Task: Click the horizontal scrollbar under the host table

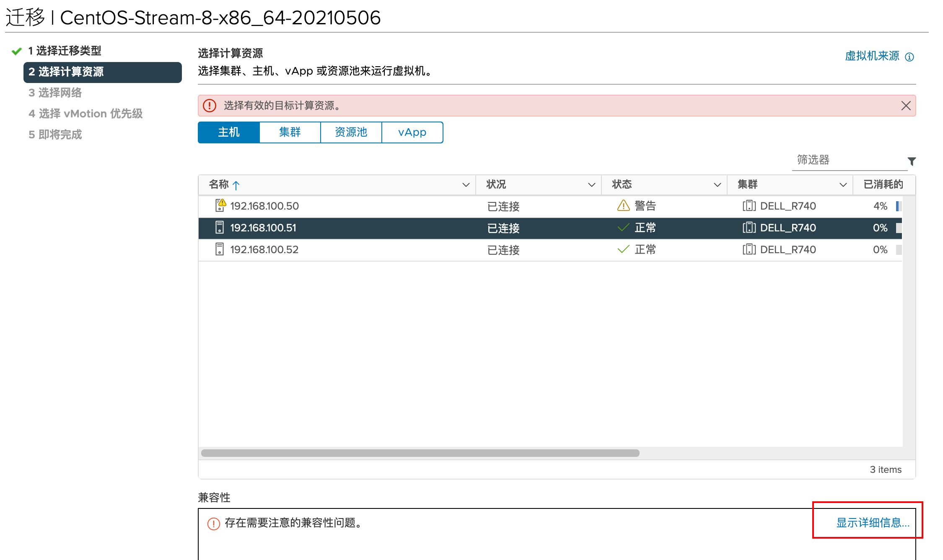Action: (420, 453)
